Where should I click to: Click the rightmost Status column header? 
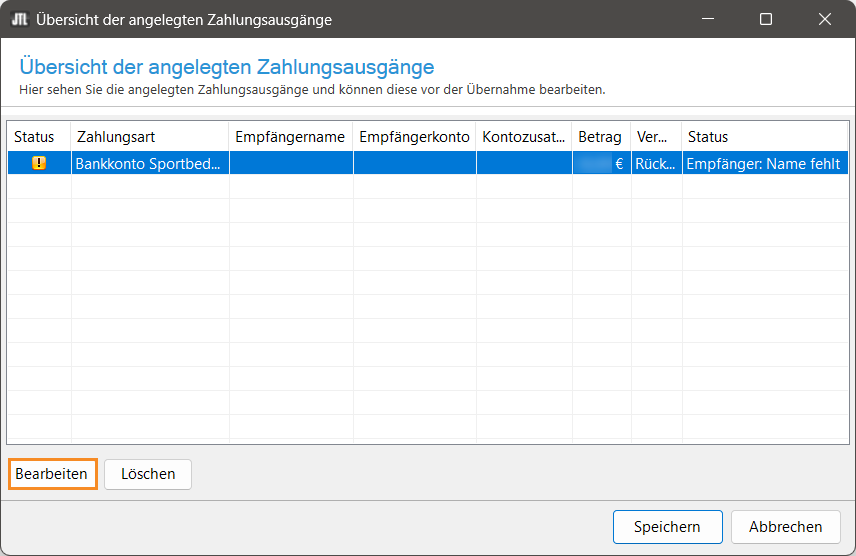click(x=764, y=137)
